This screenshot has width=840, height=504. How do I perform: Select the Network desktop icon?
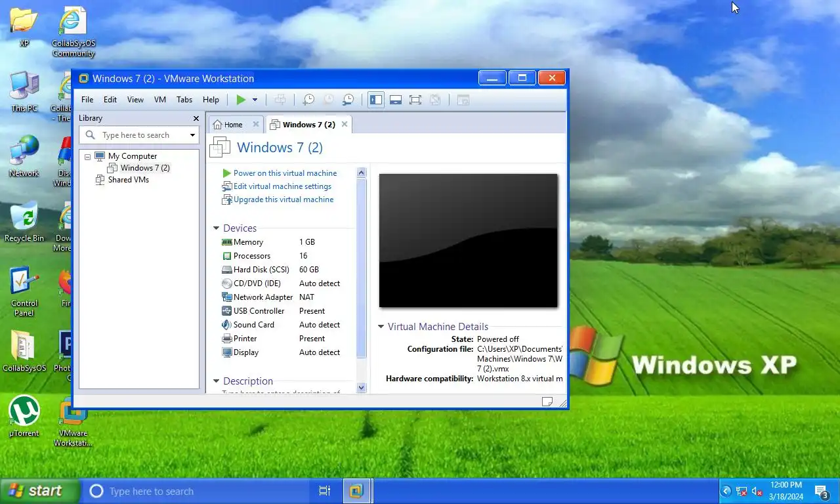24,156
